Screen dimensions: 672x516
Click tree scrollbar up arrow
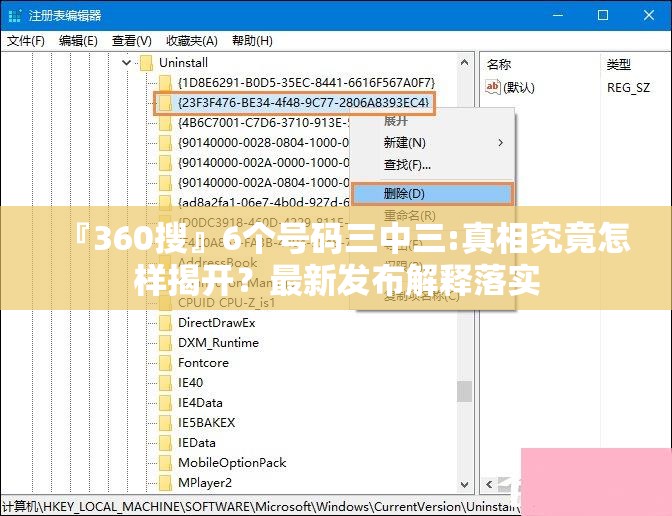465,63
